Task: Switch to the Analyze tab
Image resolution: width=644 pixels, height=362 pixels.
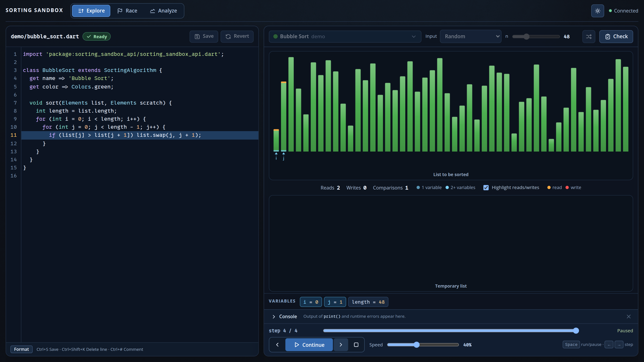Action: pyautogui.click(x=163, y=11)
